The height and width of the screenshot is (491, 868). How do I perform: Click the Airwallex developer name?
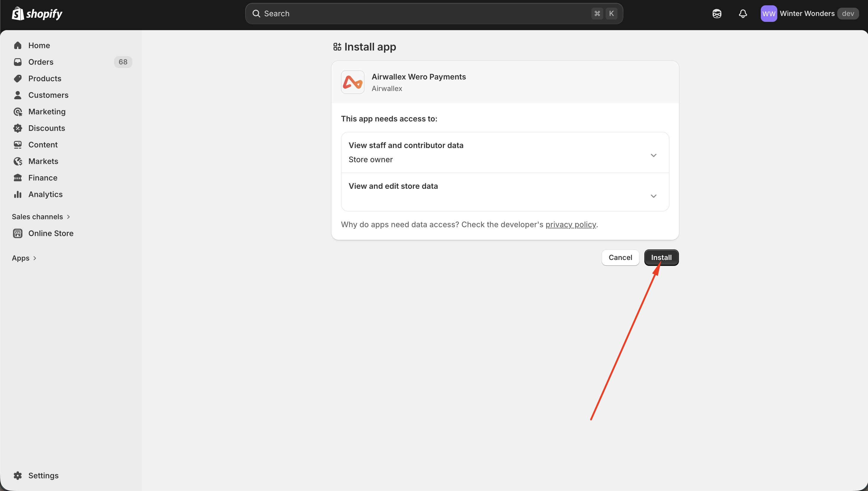387,88
